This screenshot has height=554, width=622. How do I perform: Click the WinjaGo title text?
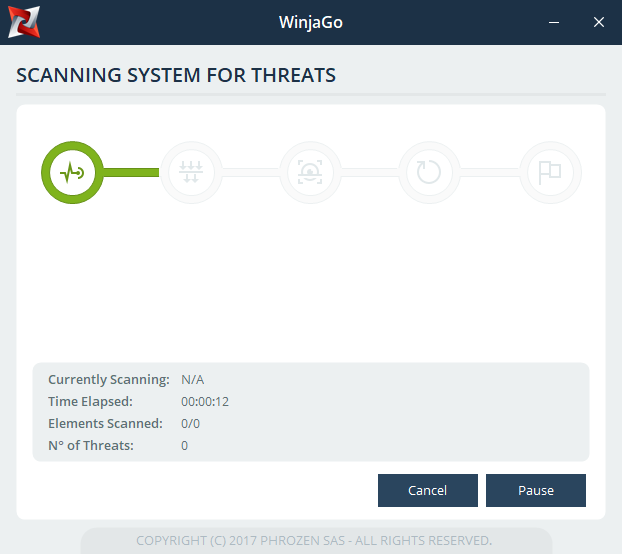[x=311, y=22]
